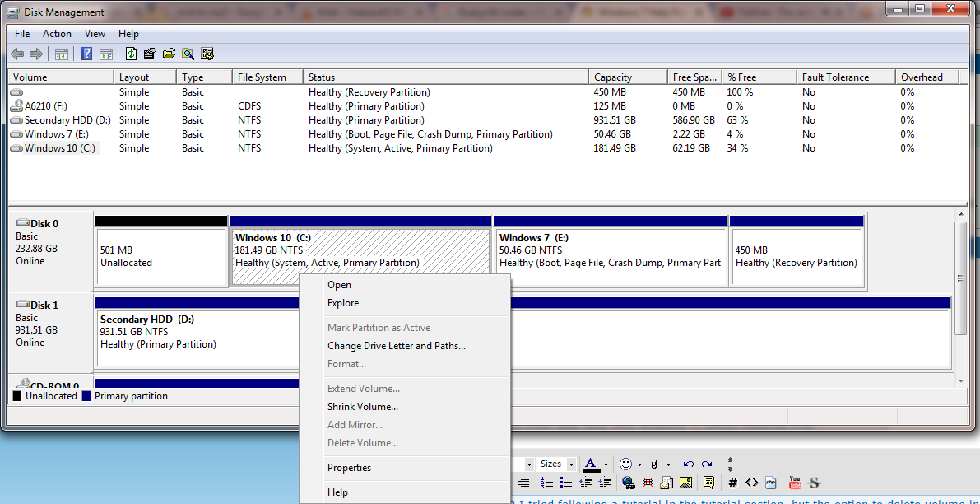Click the paperclip attachment icon in editor
Screen dimensions: 980x504
click(x=654, y=464)
